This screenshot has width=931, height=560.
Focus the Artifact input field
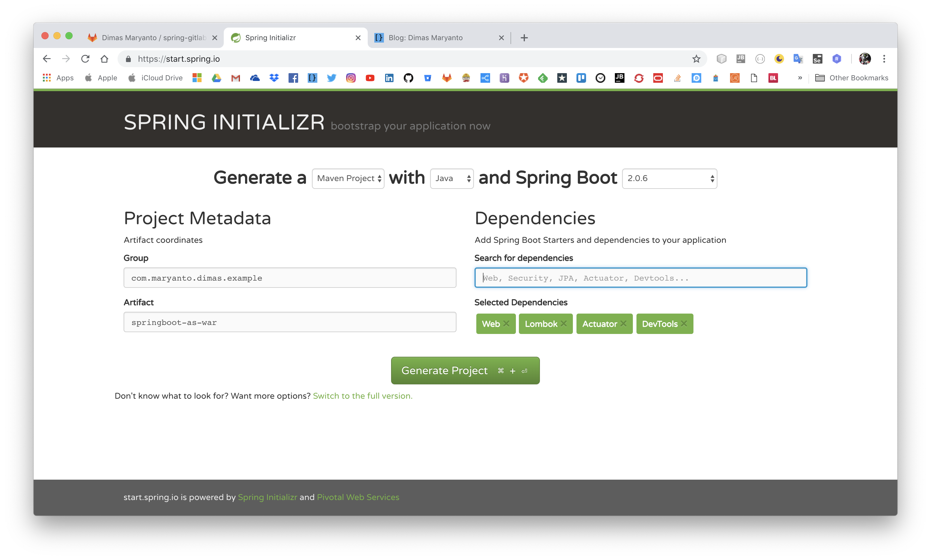290,322
